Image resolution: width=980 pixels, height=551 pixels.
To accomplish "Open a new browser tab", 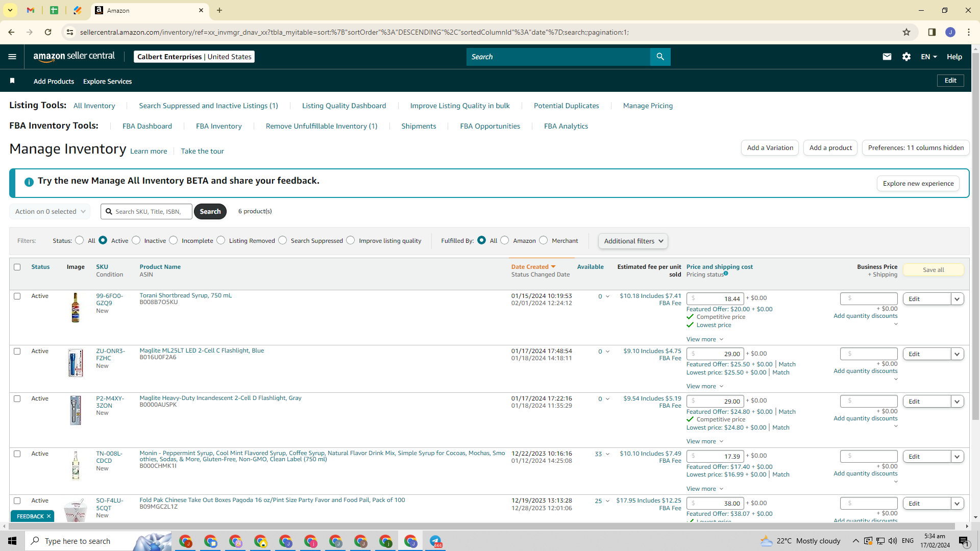I will tap(219, 10).
